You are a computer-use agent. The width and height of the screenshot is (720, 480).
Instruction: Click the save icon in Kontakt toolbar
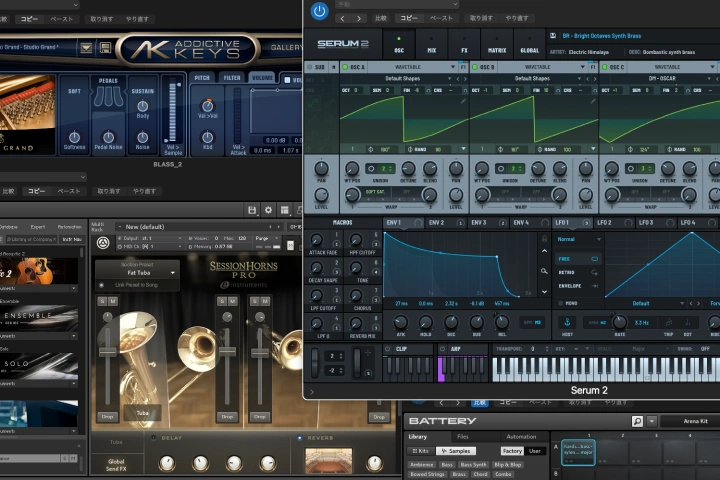pos(252,210)
